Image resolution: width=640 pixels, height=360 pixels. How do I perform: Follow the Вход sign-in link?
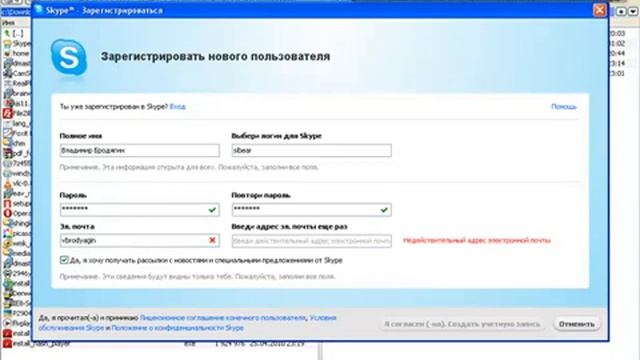point(178,107)
